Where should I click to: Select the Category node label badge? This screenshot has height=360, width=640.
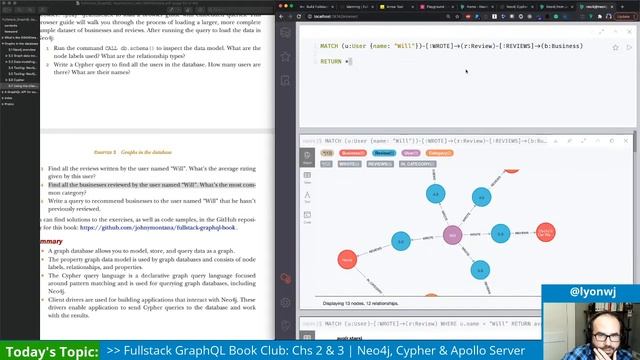click(x=440, y=153)
